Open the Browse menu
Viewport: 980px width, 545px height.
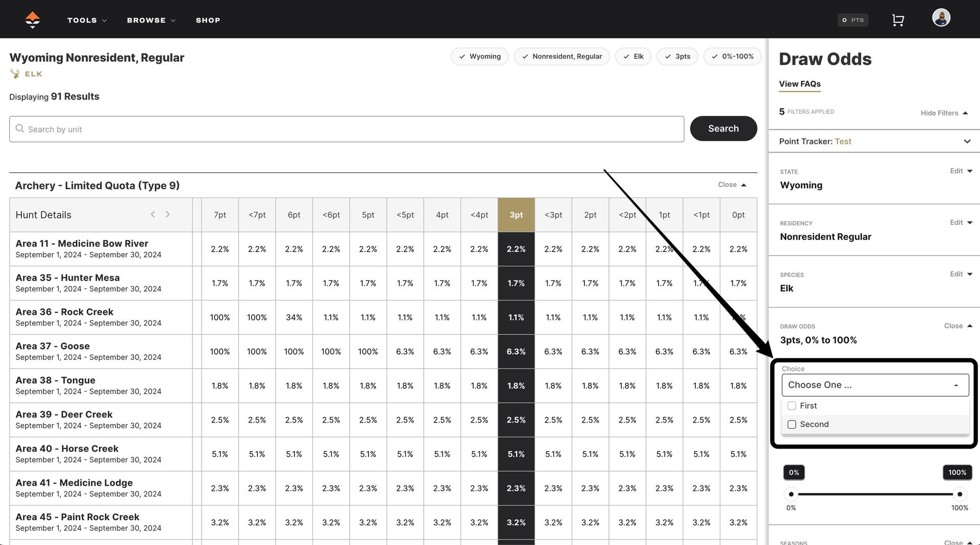point(151,20)
